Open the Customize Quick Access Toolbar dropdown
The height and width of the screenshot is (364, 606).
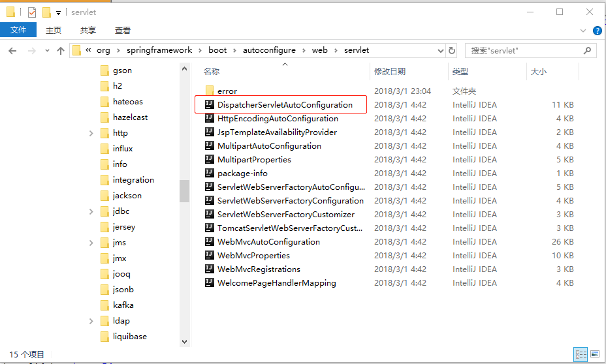coord(58,13)
